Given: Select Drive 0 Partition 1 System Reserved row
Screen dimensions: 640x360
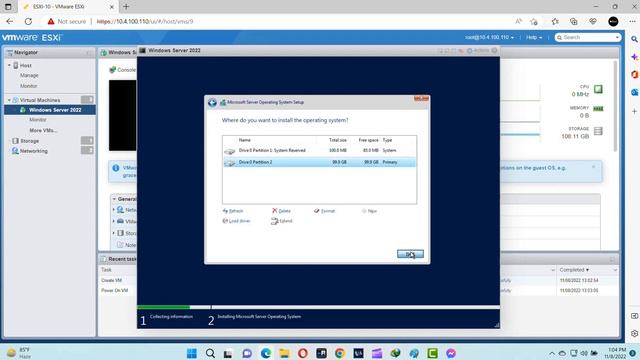Looking at the screenshot, I should click(x=320, y=151).
